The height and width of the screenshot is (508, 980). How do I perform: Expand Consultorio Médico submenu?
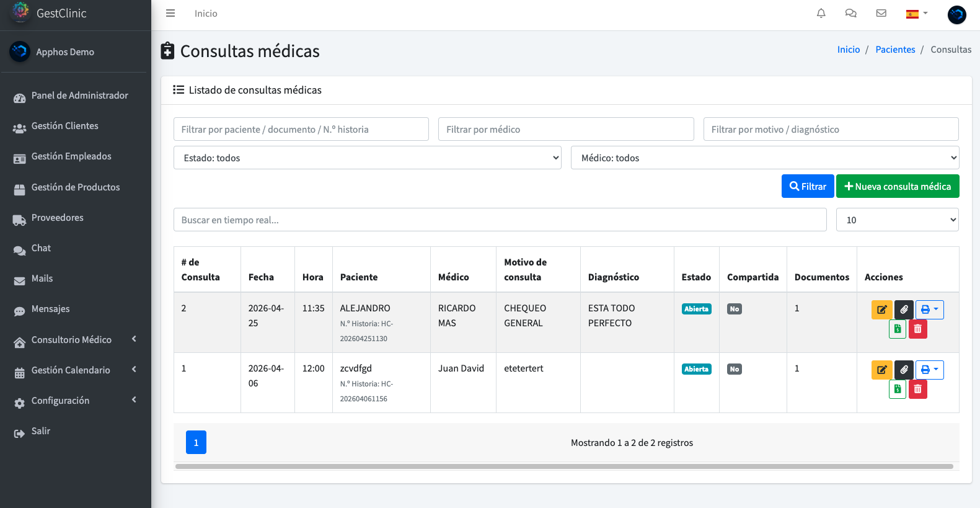pyautogui.click(x=75, y=340)
